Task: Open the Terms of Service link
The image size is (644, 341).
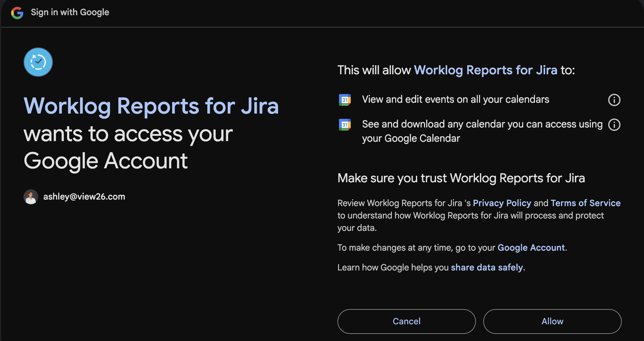Action: pyautogui.click(x=585, y=203)
